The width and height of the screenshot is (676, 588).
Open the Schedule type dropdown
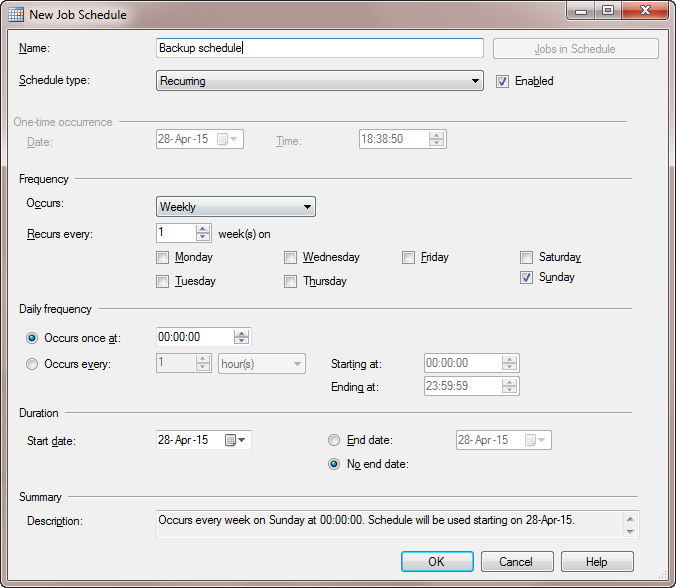coord(319,81)
